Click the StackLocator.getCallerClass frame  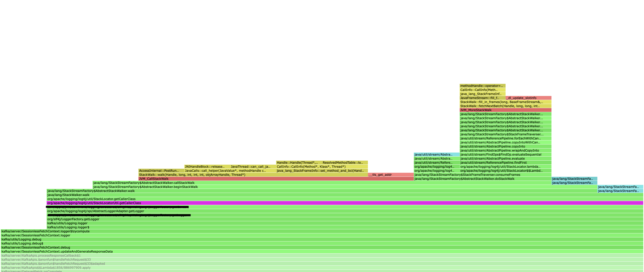pyautogui.click(x=345, y=199)
